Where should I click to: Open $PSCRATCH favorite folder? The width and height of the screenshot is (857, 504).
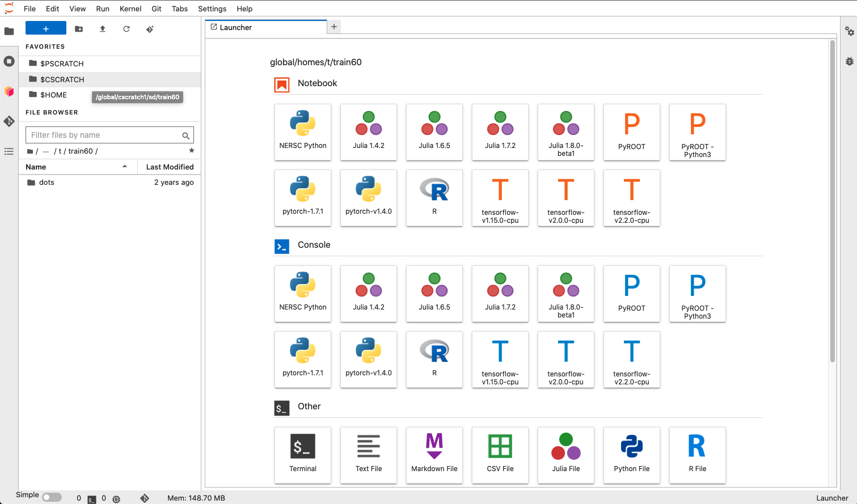click(110, 63)
